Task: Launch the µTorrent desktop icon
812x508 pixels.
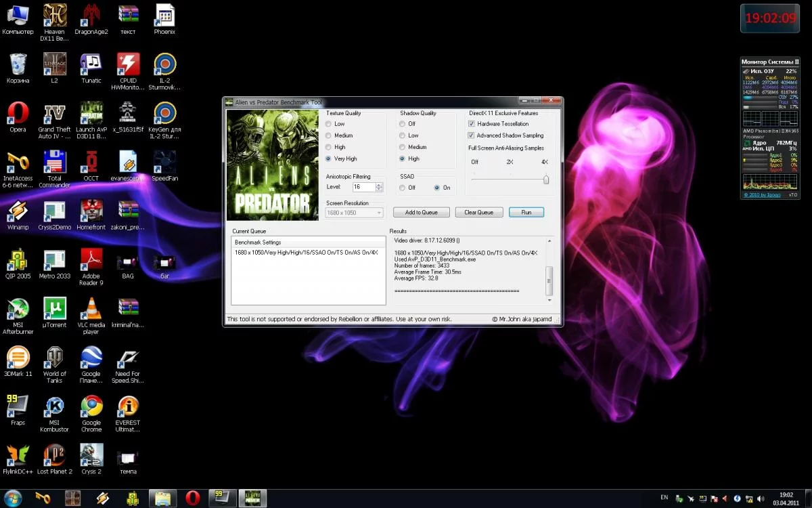Action: click(x=54, y=309)
